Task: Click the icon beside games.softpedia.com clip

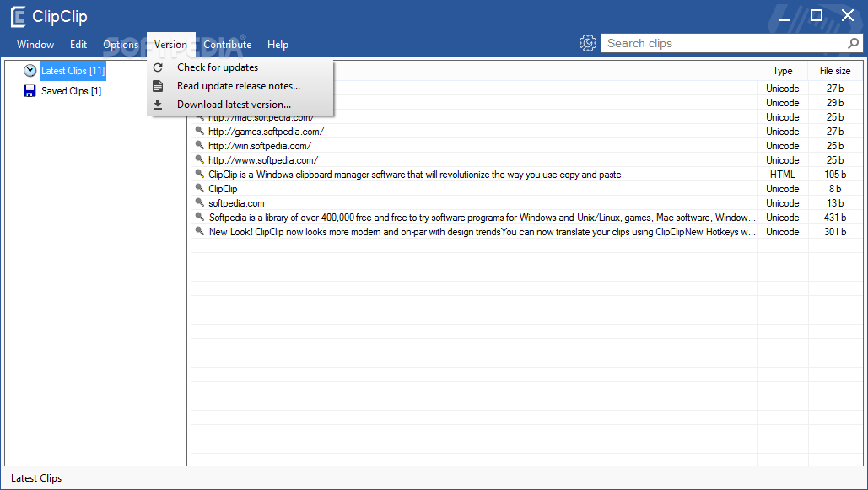Action: (200, 131)
